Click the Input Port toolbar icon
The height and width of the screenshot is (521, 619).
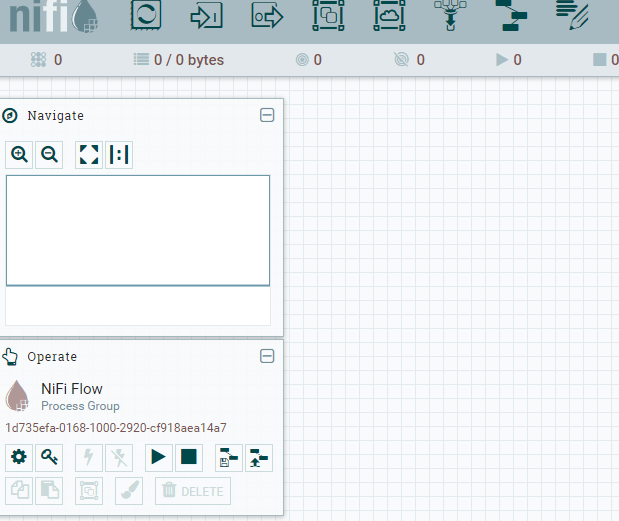206,16
